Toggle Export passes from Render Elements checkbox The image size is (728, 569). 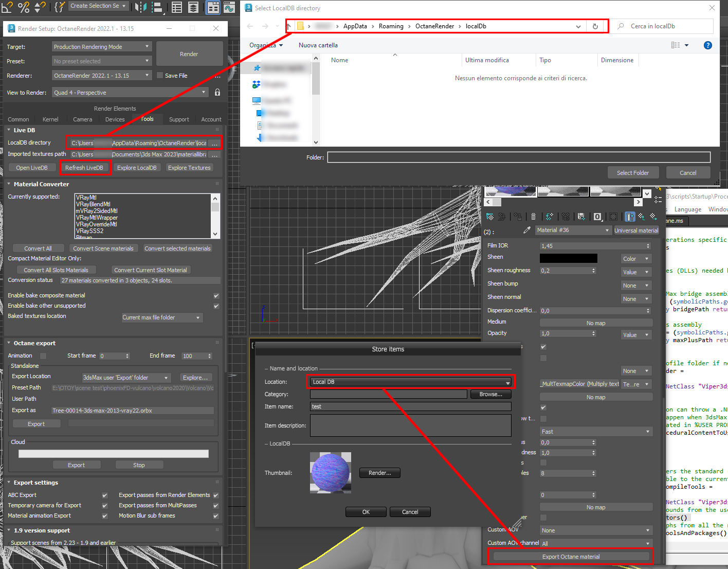216,495
